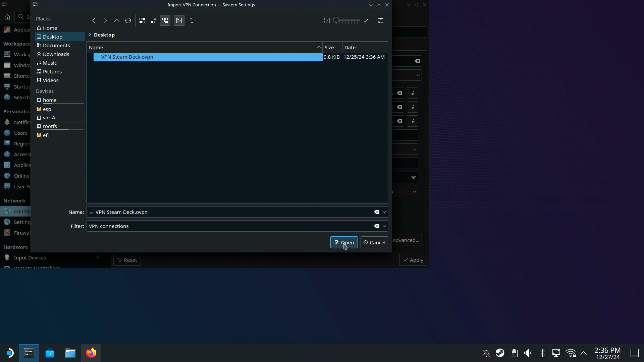
Task: Click the Show Desktop button
Action: point(635,353)
